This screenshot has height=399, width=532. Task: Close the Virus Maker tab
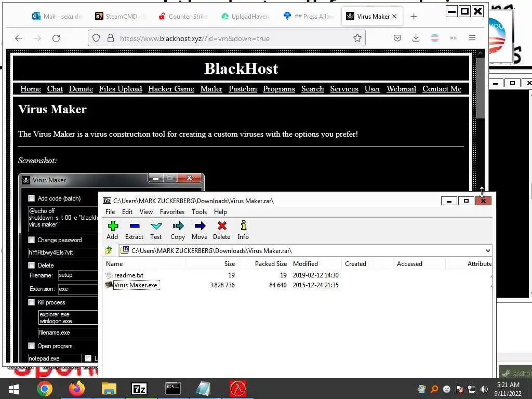click(x=394, y=16)
